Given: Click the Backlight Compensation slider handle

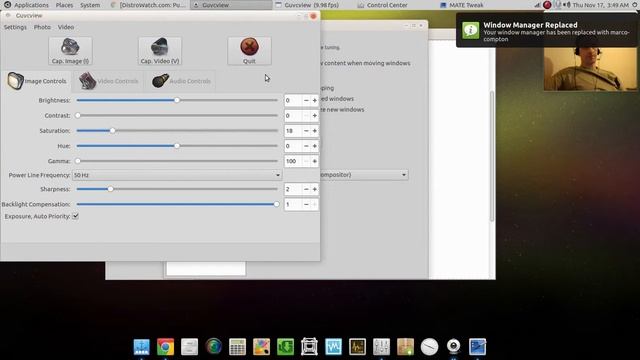Looking at the screenshot, I should point(276,204).
